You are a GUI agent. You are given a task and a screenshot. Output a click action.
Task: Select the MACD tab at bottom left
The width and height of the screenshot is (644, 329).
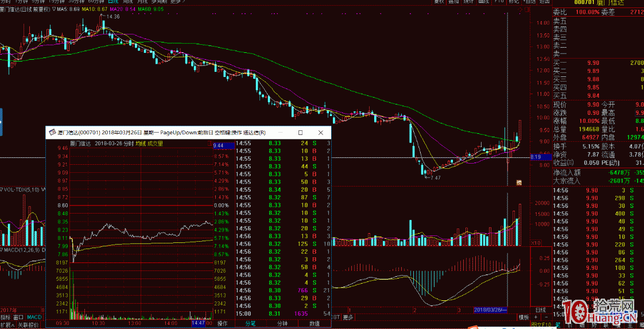(x=34, y=317)
